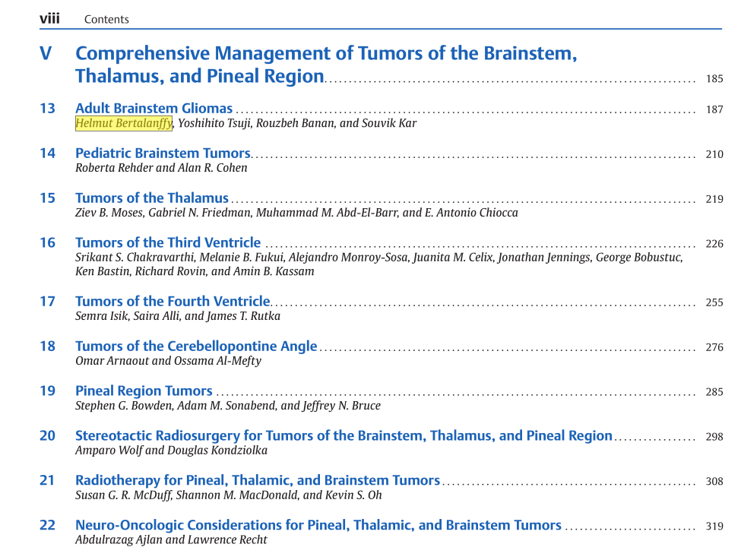
Task: Open Tumors of the Cerebellopontine Angle chapter
Action: (x=195, y=346)
